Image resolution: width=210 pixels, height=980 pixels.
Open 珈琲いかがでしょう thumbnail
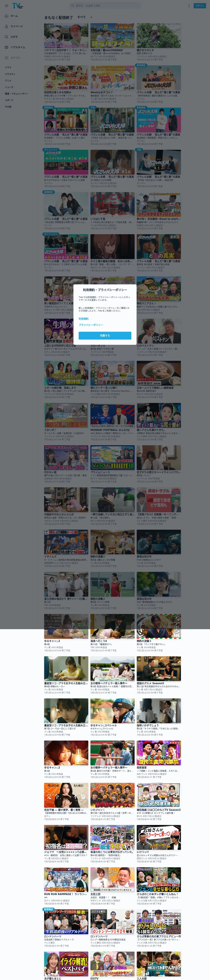pos(159,711)
